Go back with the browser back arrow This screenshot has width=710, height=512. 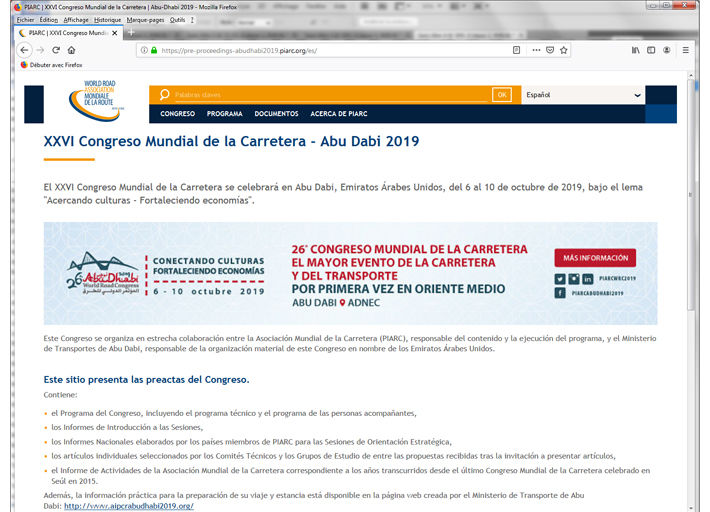point(24,50)
